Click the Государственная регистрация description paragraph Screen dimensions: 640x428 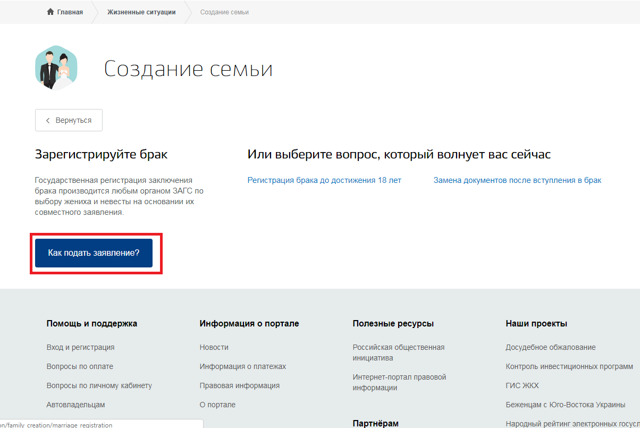click(x=119, y=196)
